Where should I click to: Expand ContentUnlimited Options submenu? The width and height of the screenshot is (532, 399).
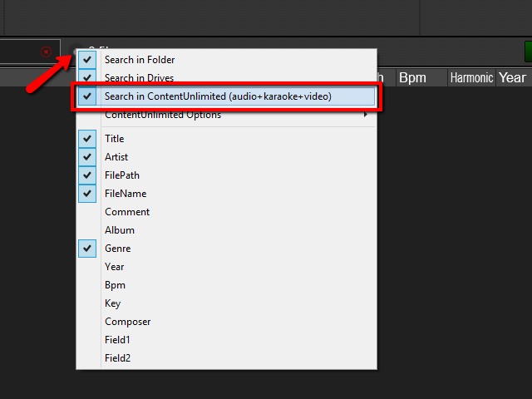tap(226, 115)
